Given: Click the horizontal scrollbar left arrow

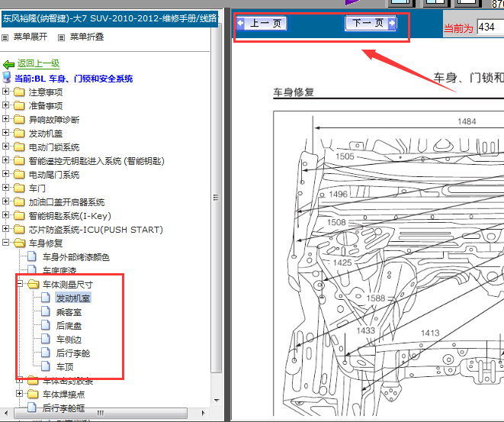Looking at the screenshot, I should point(6,413).
